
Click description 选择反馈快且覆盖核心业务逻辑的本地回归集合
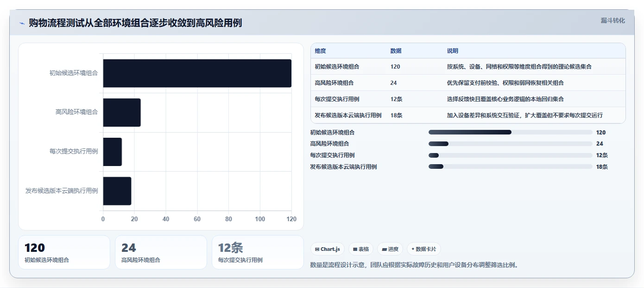tap(505, 99)
